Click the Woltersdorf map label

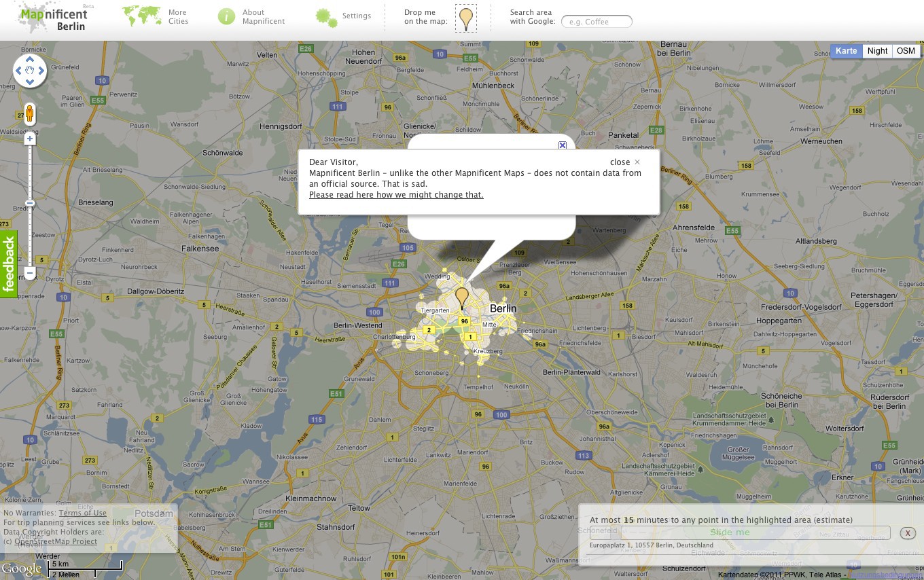click(x=845, y=429)
